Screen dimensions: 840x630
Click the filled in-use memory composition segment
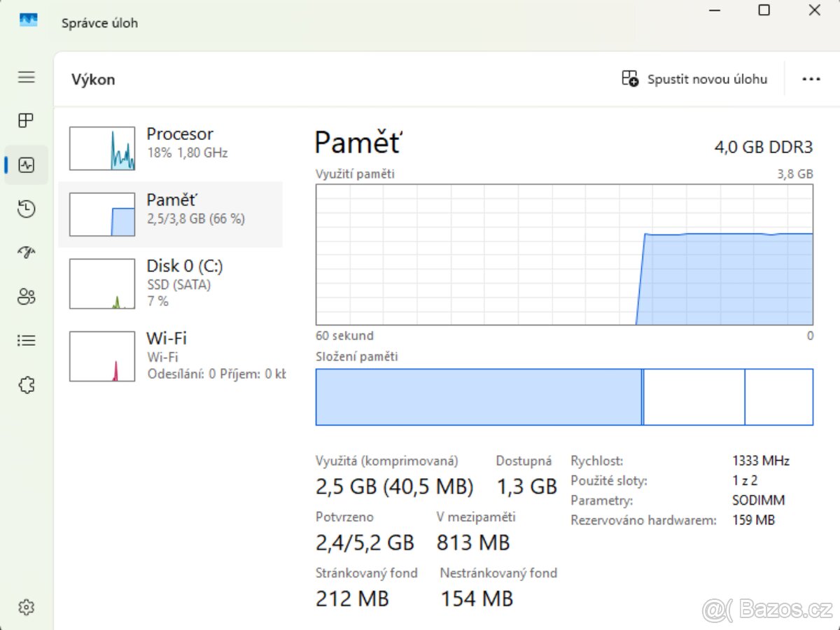tap(478, 397)
